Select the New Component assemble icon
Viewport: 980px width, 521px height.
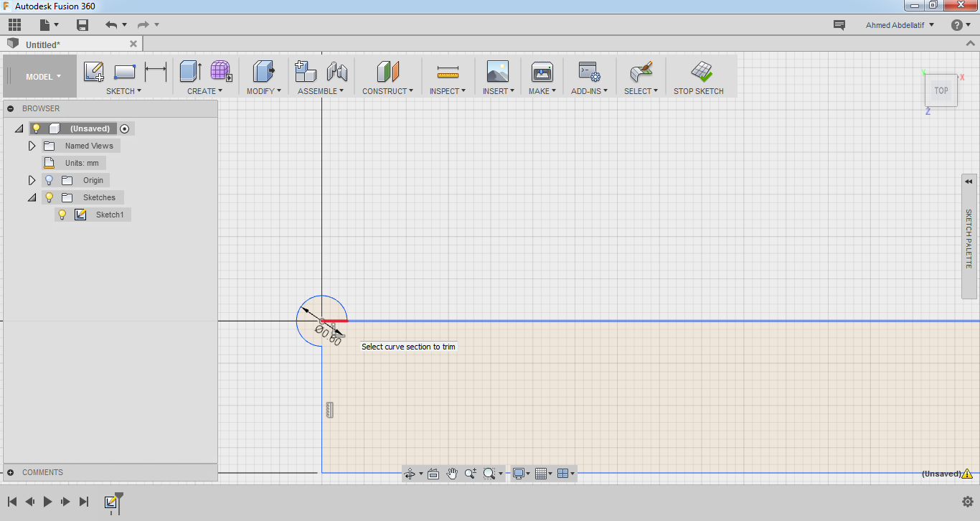click(x=306, y=71)
